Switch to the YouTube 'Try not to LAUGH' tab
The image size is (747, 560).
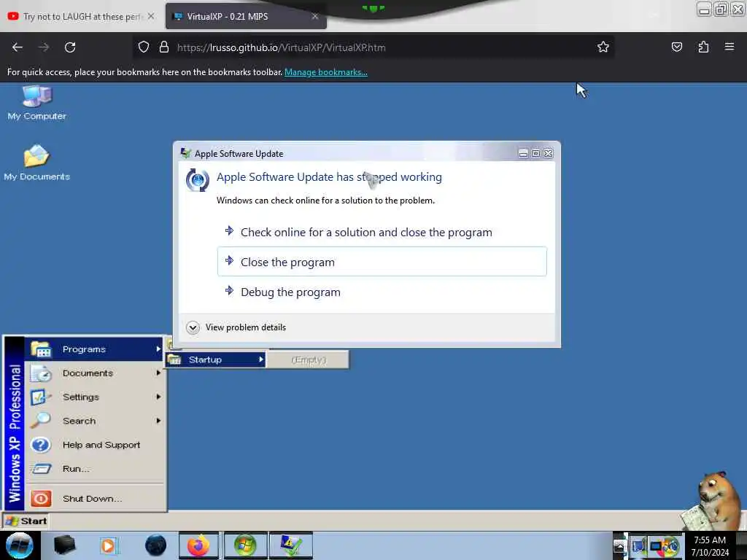click(81, 17)
